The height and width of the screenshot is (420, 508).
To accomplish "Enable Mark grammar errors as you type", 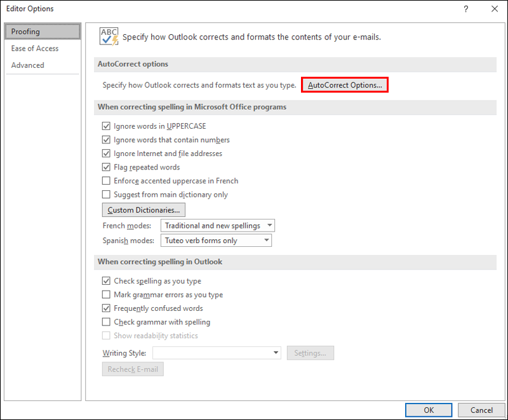I will [x=107, y=295].
